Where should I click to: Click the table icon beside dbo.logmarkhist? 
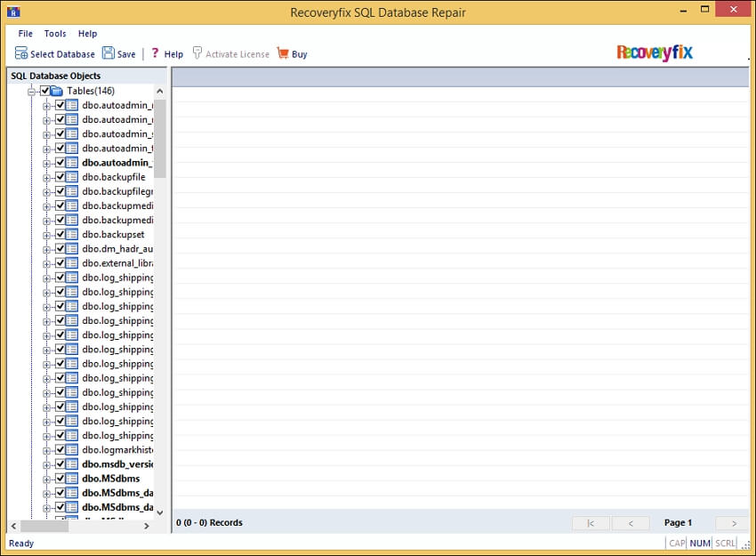point(72,450)
